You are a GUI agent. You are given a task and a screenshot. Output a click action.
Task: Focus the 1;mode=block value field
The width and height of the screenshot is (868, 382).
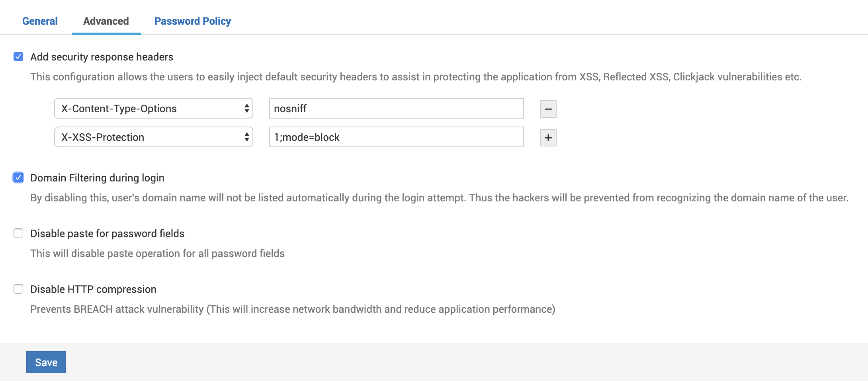[x=396, y=137]
